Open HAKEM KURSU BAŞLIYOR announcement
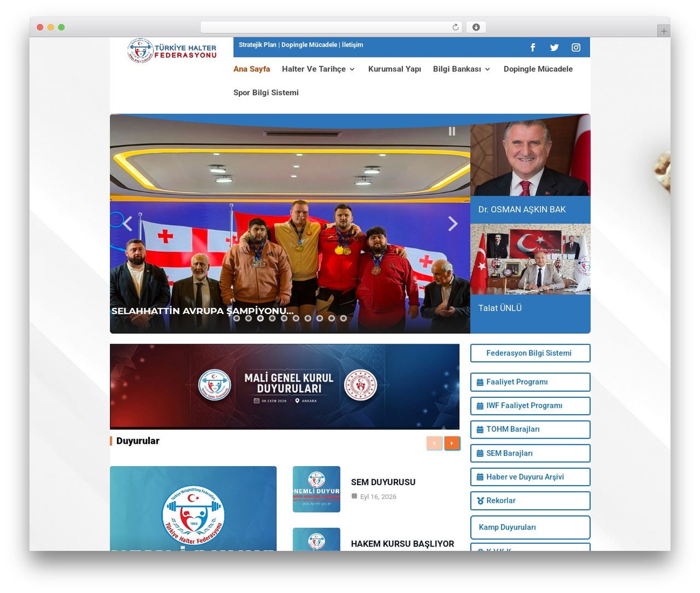Image resolution: width=700 pixels, height=593 pixels. click(x=402, y=544)
